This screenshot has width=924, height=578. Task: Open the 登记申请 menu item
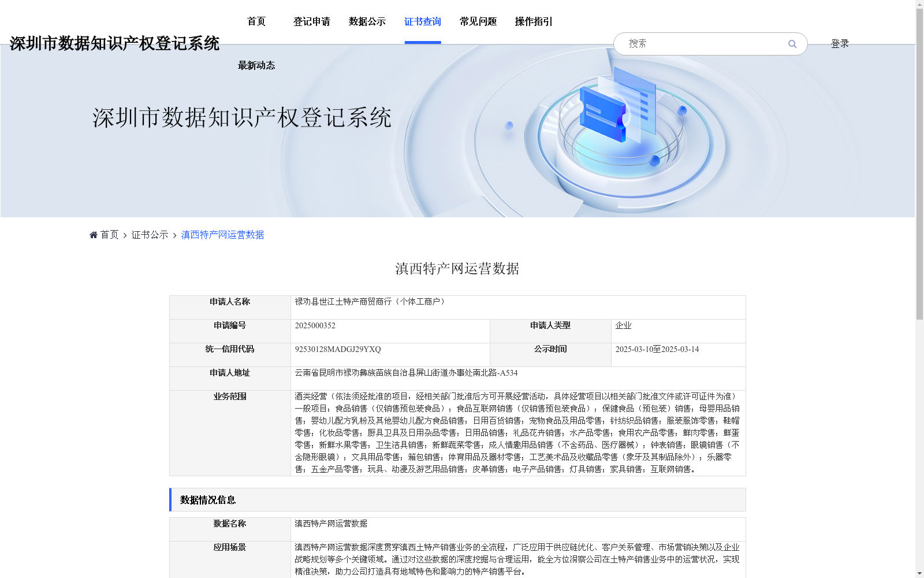(x=312, y=21)
